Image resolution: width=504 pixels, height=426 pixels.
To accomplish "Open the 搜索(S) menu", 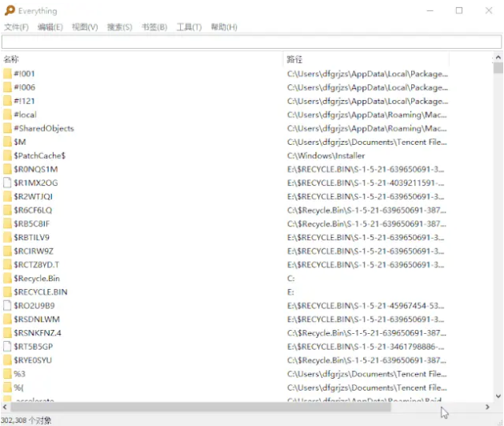I will pos(119,27).
